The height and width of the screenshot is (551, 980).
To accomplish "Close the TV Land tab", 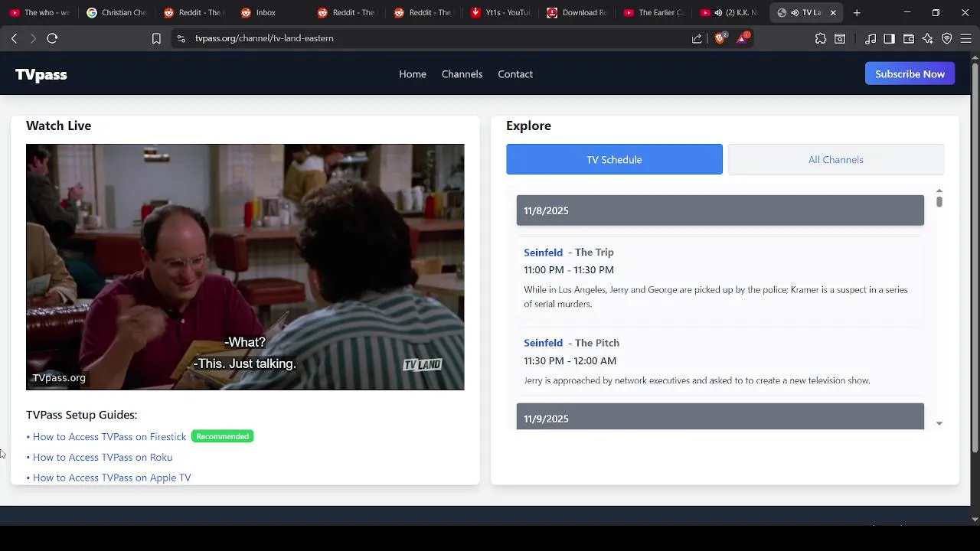I will tap(833, 12).
